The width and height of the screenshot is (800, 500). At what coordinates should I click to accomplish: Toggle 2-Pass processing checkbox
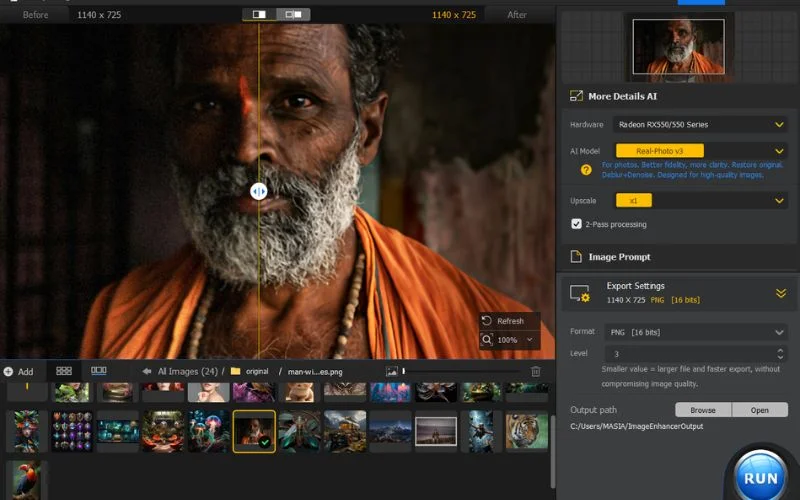point(577,224)
